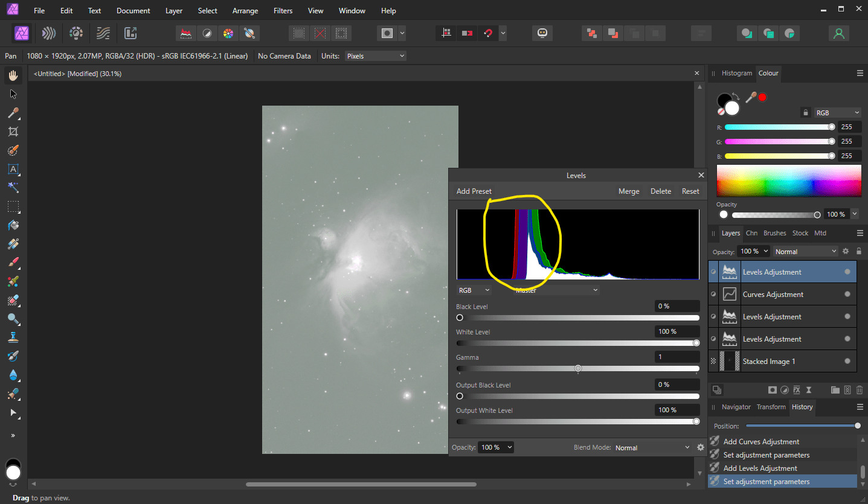The width and height of the screenshot is (868, 504).
Task: Switch to the Histogram tab
Action: 737,73
